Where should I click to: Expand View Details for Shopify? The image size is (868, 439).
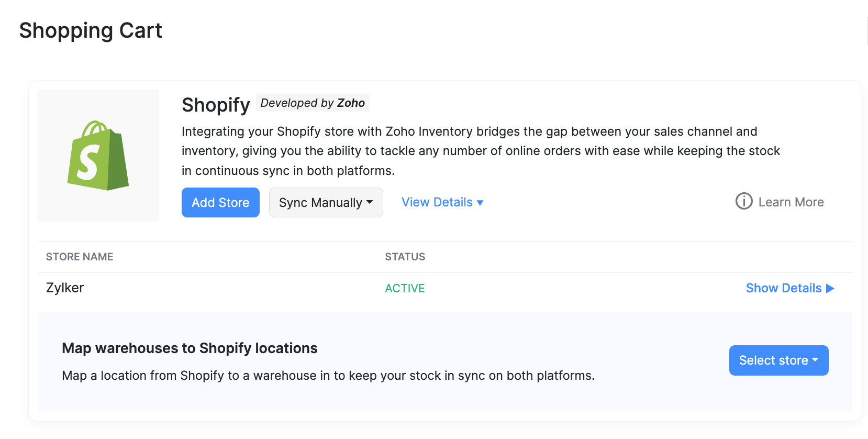tap(437, 202)
